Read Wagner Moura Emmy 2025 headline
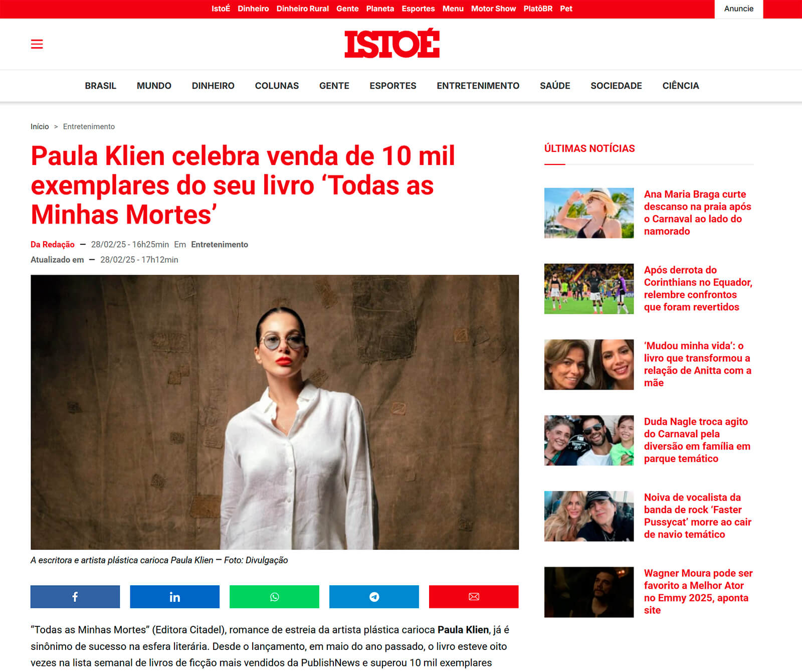The image size is (802, 672). (x=698, y=592)
